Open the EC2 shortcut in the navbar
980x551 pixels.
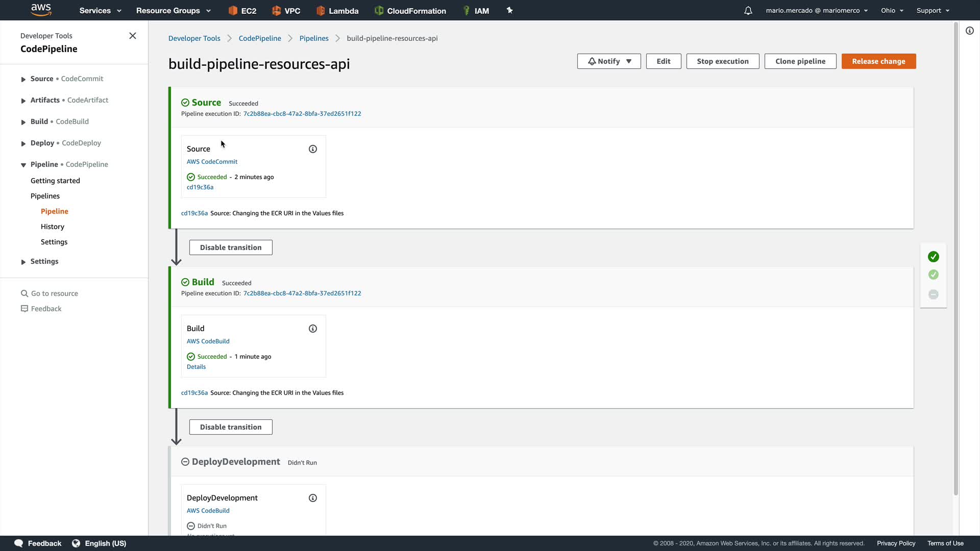click(242, 11)
